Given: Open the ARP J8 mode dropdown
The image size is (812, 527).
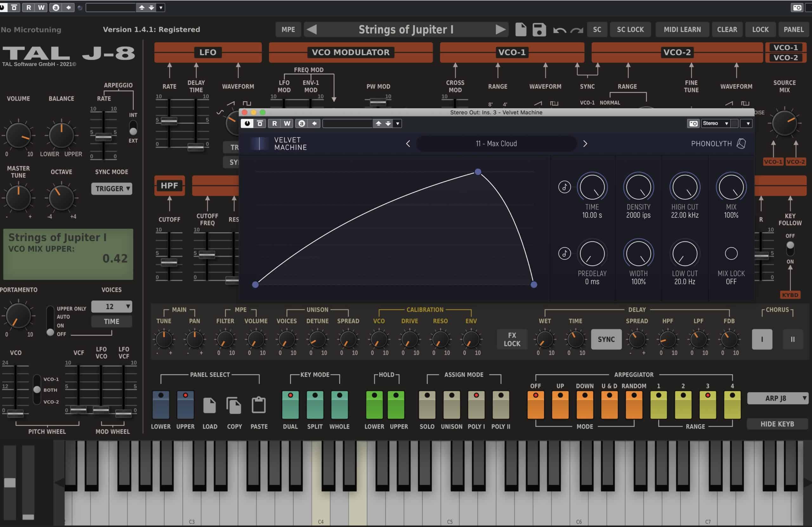Looking at the screenshot, I should click(777, 398).
